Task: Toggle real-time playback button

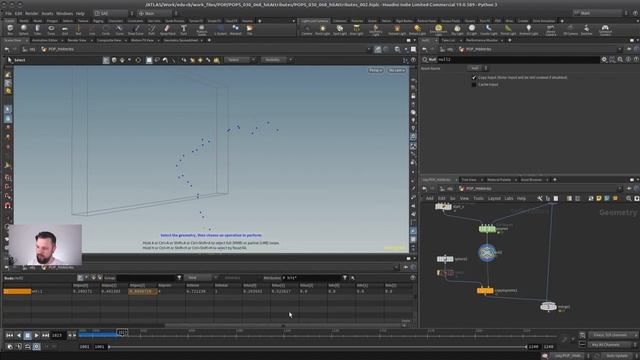Action: tap(36, 347)
